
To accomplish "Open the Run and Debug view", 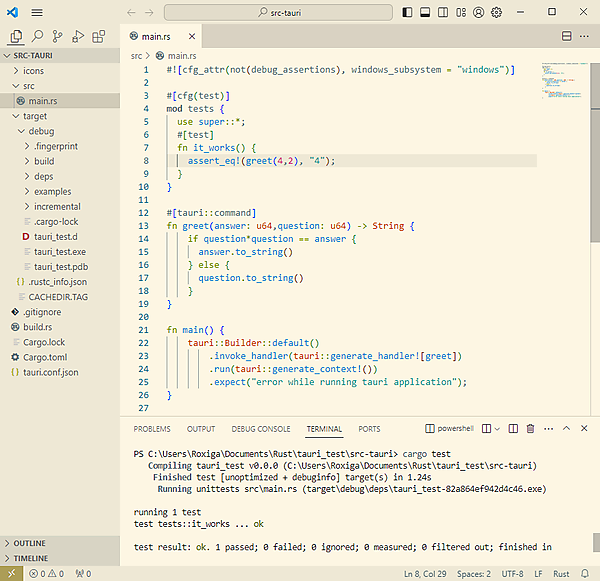I will [78, 36].
